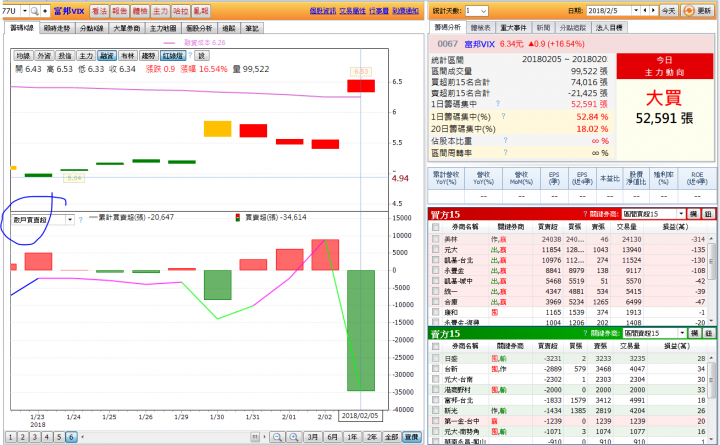The image size is (720, 445).
Task: Toggle the 主力 chart overlay button
Action: (86, 56)
